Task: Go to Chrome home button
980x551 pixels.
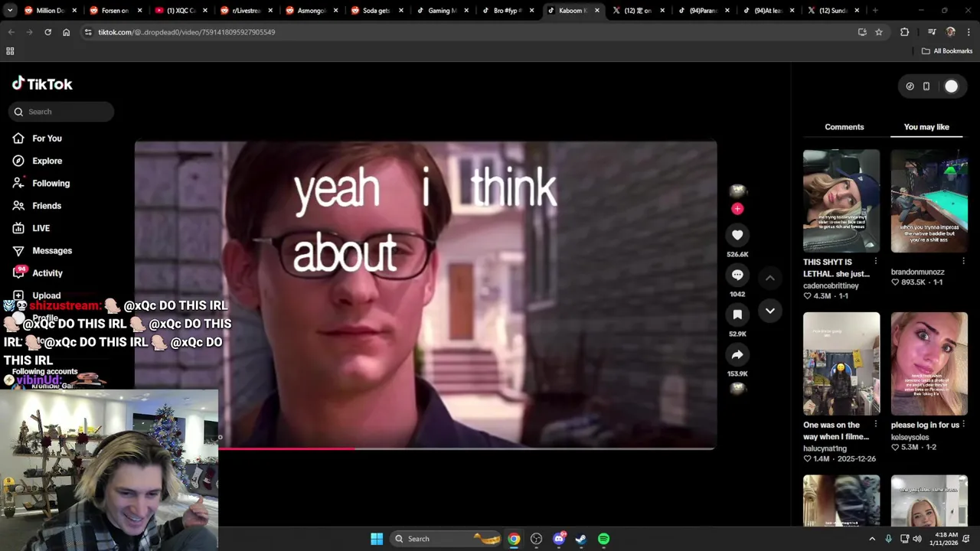Action: 66,32
